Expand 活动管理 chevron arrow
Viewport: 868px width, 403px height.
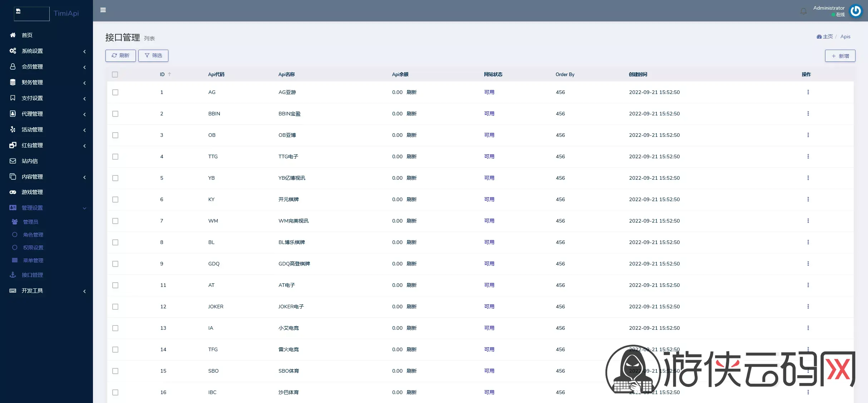point(84,130)
